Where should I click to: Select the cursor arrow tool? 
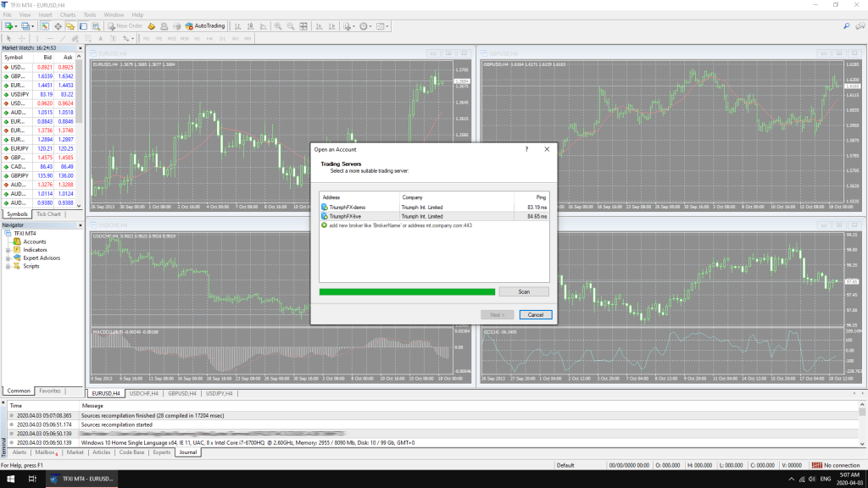point(8,39)
